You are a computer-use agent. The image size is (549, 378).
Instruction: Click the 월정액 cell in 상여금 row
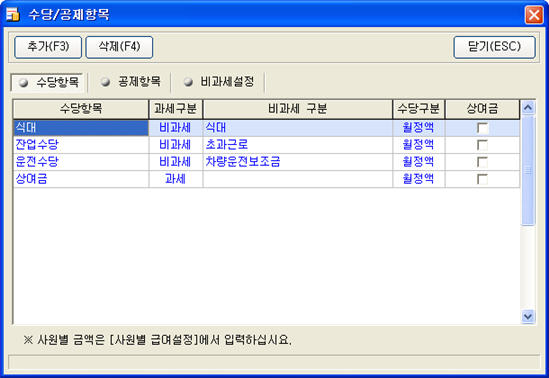point(419,179)
